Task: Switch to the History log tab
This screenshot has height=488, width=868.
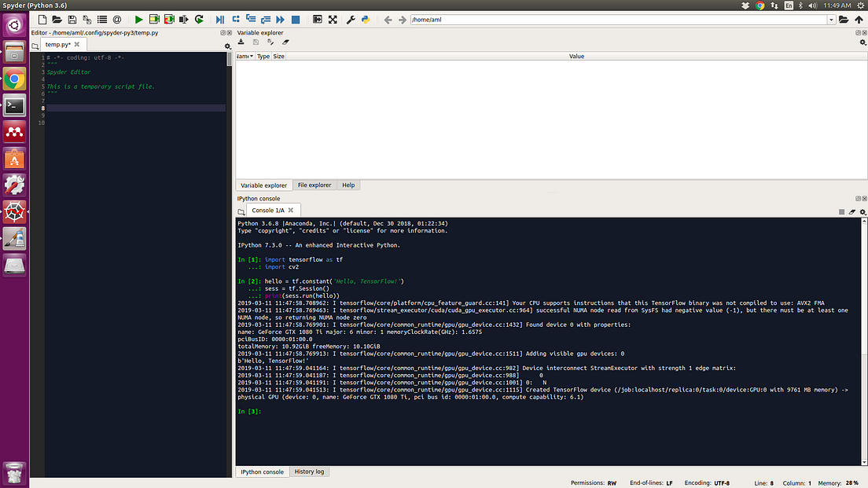Action: pyautogui.click(x=309, y=471)
